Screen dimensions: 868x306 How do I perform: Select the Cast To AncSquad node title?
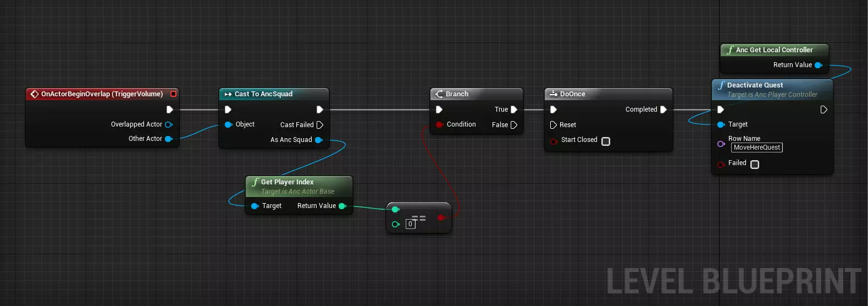pyautogui.click(x=264, y=94)
